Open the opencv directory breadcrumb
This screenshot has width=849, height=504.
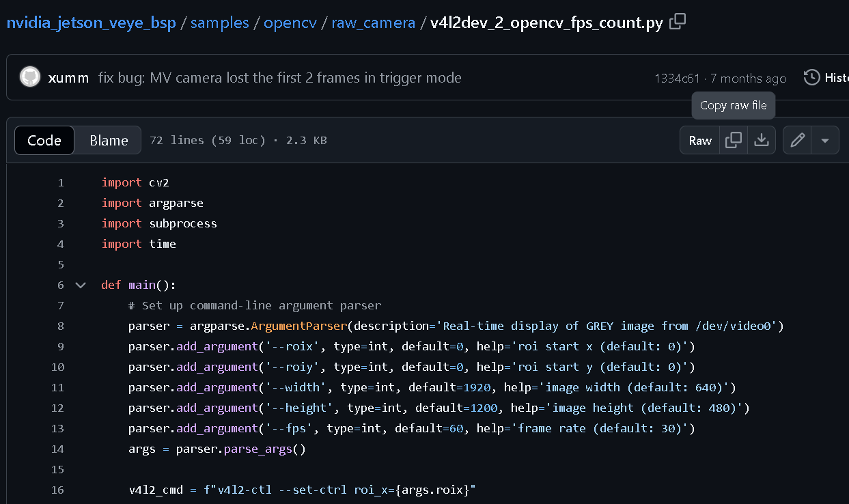click(x=290, y=23)
